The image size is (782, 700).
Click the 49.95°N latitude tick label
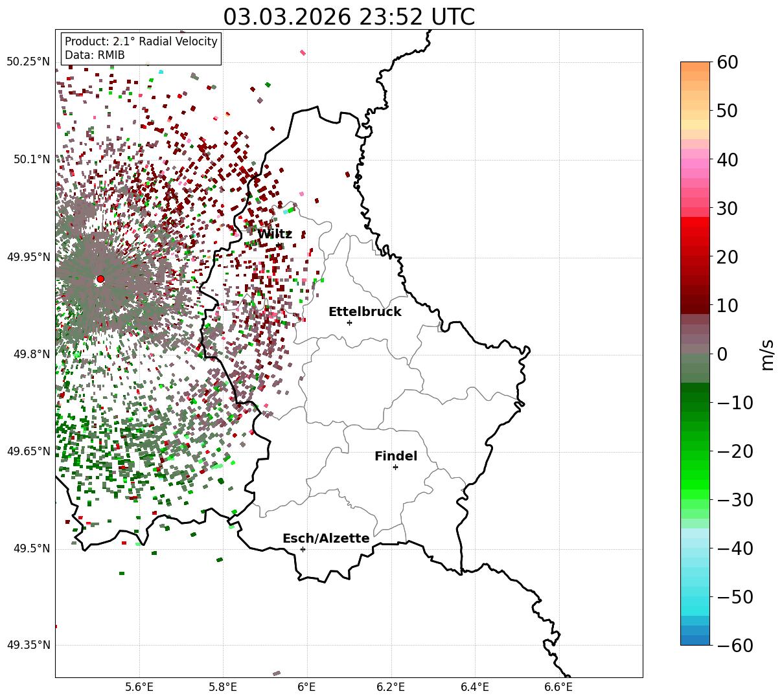point(28,257)
